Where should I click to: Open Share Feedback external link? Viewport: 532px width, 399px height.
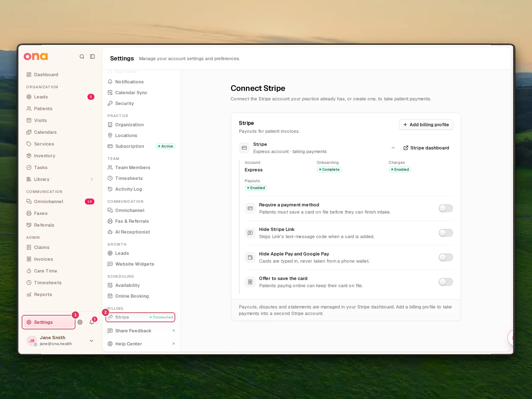coord(141,331)
